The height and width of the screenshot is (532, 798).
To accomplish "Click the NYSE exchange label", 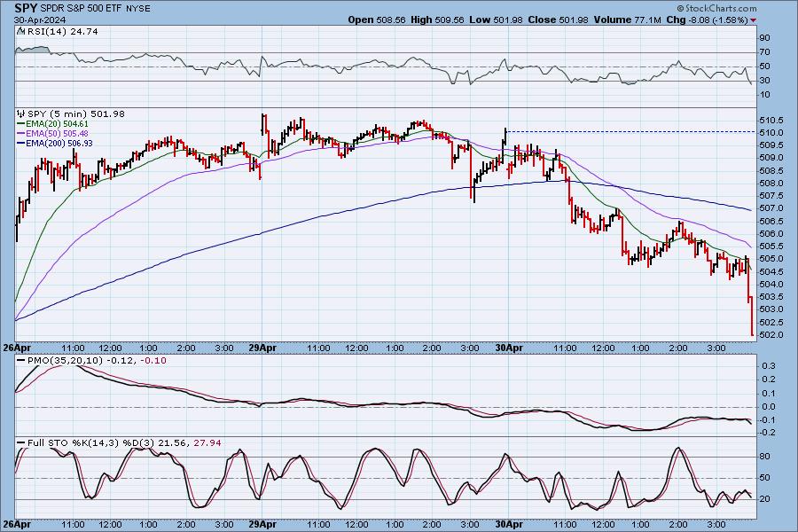I will 138,9.
